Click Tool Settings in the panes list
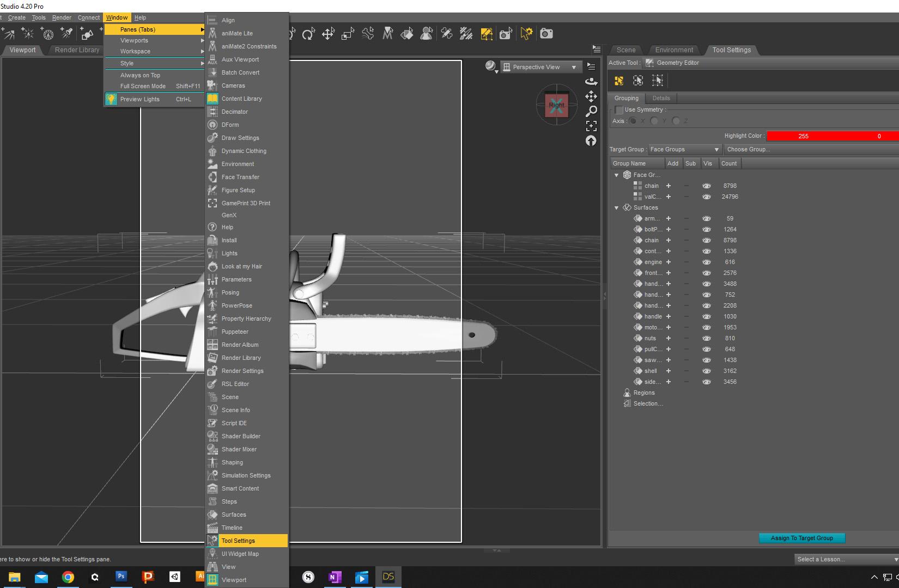Image resolution: width=899 pixels, height=588 pixels. [x=247, y=541]
